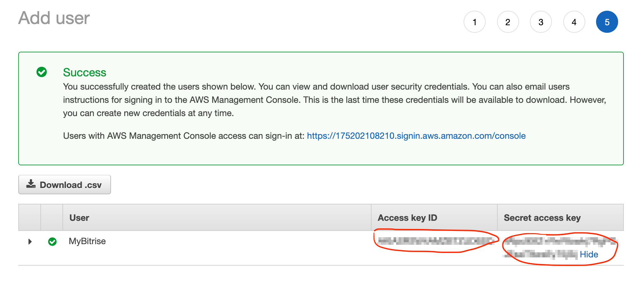Click the Secret access key column header

click(542, 218)
